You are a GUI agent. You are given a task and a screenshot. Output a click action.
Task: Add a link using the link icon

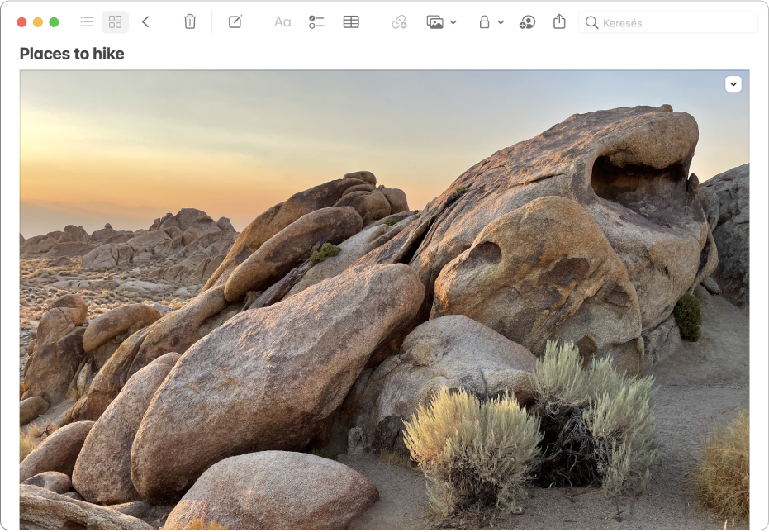click(399, 22)
